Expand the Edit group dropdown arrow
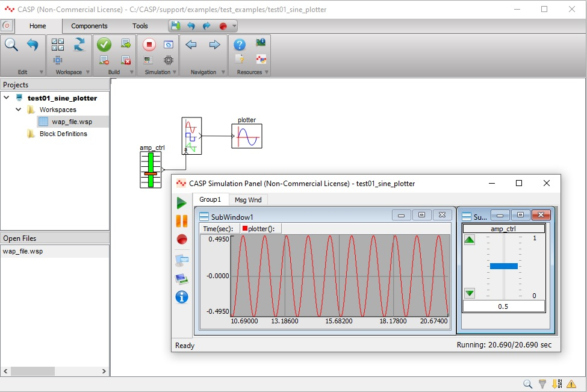Image resolution: width=587 pixels, height=392 pixels. pos(41,72)
